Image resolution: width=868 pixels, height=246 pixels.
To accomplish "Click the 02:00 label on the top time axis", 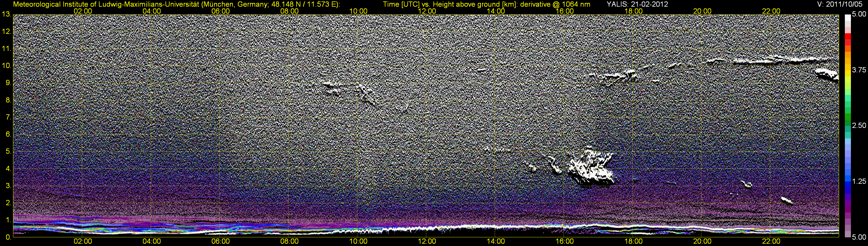I will [83, 11].
